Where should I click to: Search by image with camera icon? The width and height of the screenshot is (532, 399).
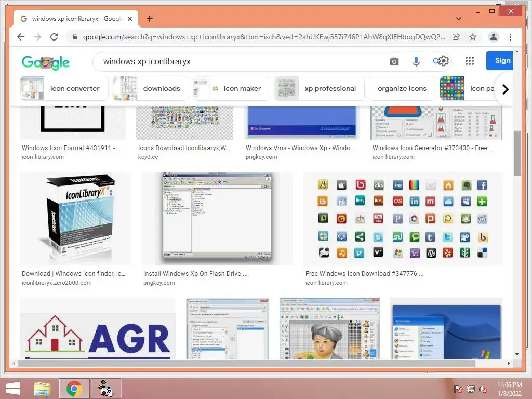click(394, 61)
